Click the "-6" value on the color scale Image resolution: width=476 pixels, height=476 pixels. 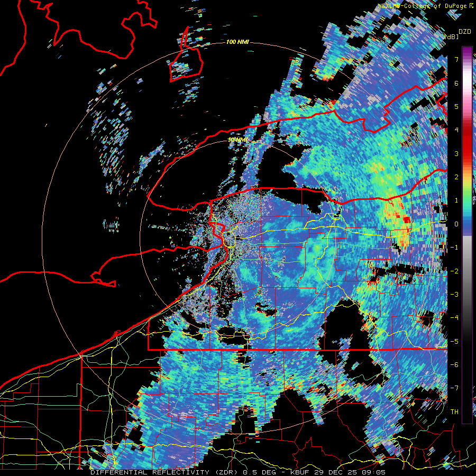[x=454, y=365]
